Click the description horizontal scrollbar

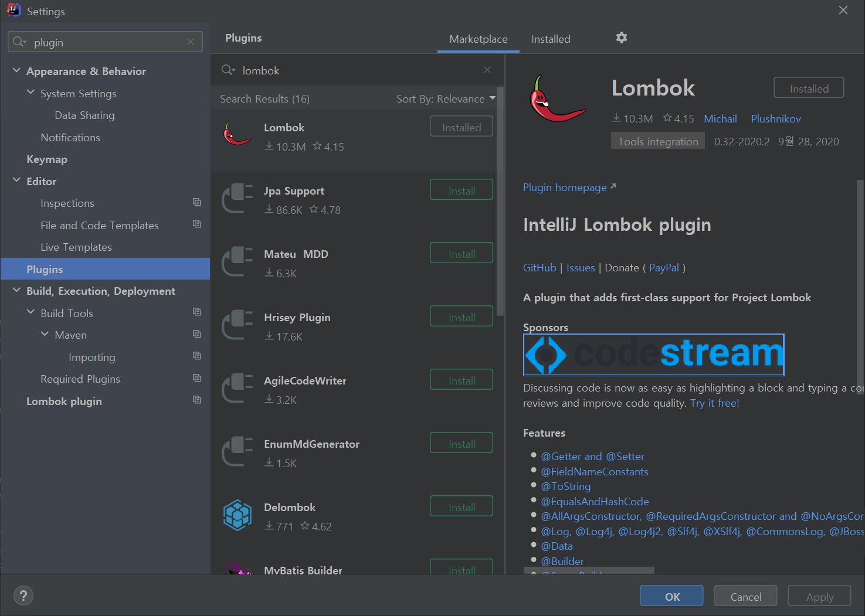589,570
